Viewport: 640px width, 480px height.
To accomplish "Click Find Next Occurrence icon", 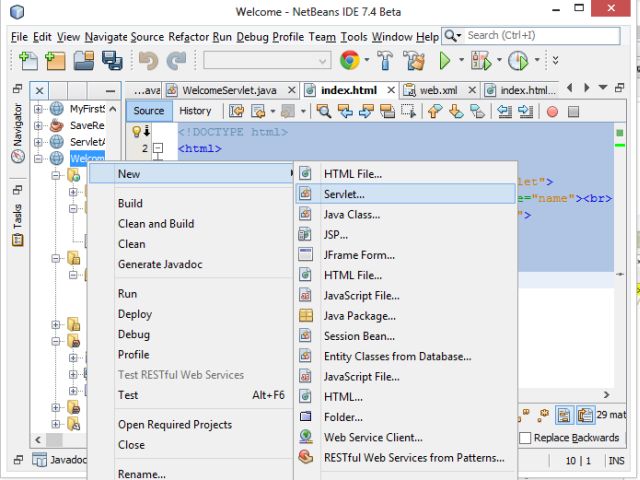I will [366, 111].
